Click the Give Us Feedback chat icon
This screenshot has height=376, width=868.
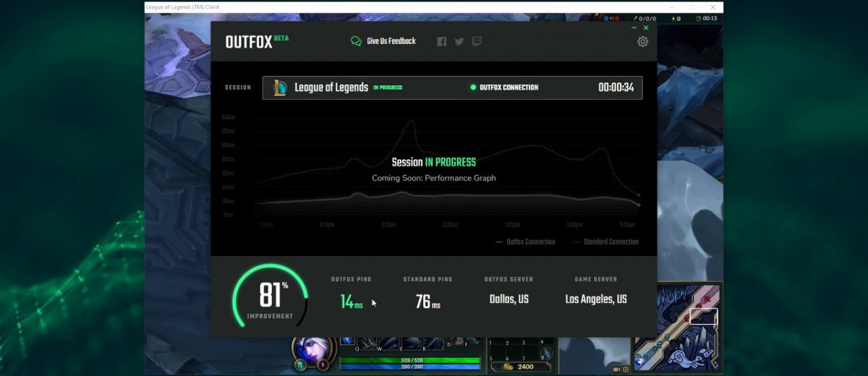pyautogui.click(x=356, y=41)
